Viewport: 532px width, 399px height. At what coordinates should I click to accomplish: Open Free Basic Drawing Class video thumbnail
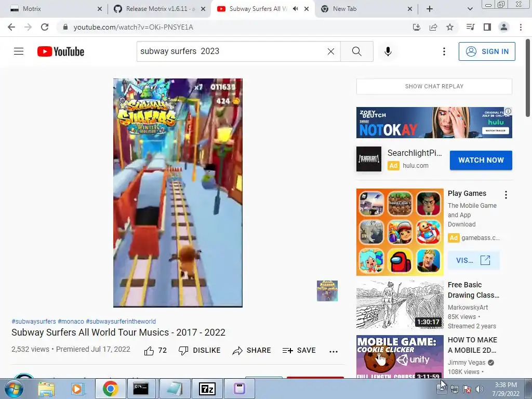tap(400, 304)
